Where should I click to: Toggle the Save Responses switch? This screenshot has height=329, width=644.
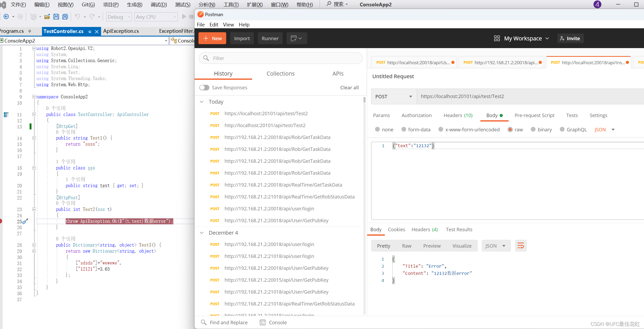pyautogui.click(x=204, y=87)
